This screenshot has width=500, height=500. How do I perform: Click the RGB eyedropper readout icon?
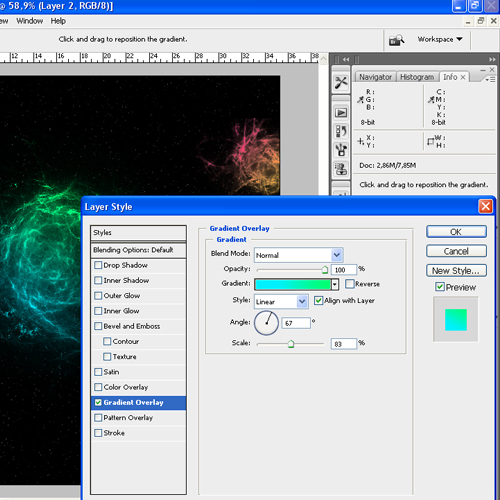[x=360, y=99]
